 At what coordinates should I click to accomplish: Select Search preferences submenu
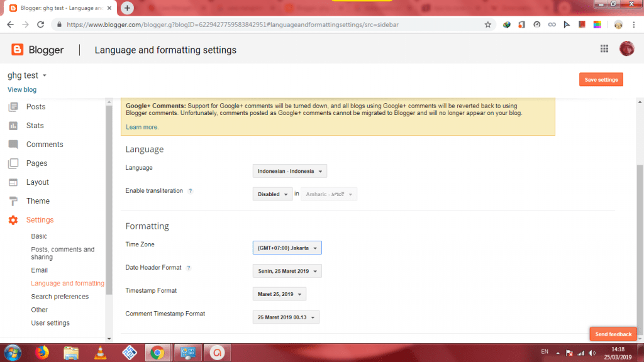click(60, 297)
